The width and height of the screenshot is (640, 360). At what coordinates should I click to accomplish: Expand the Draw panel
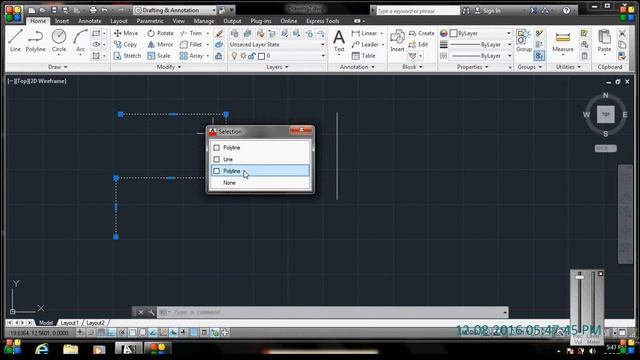pyautogui.click(x=58, y=67)
